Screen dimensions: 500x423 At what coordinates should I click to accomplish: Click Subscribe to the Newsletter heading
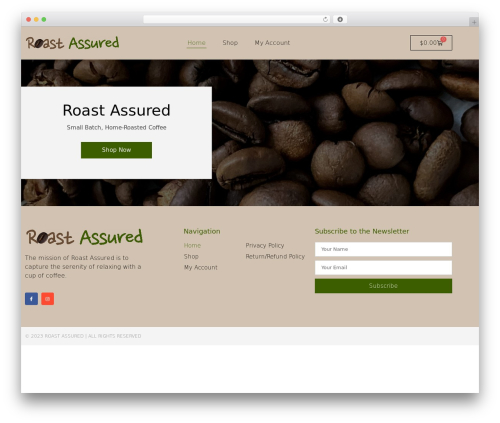(x=362, y=231)
